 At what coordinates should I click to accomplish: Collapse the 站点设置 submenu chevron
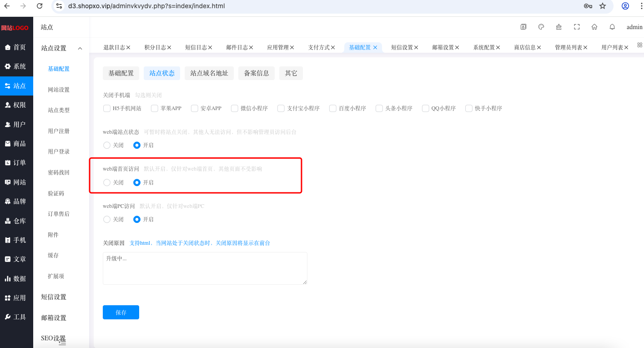pyautogui.click(x=80, y=48)
